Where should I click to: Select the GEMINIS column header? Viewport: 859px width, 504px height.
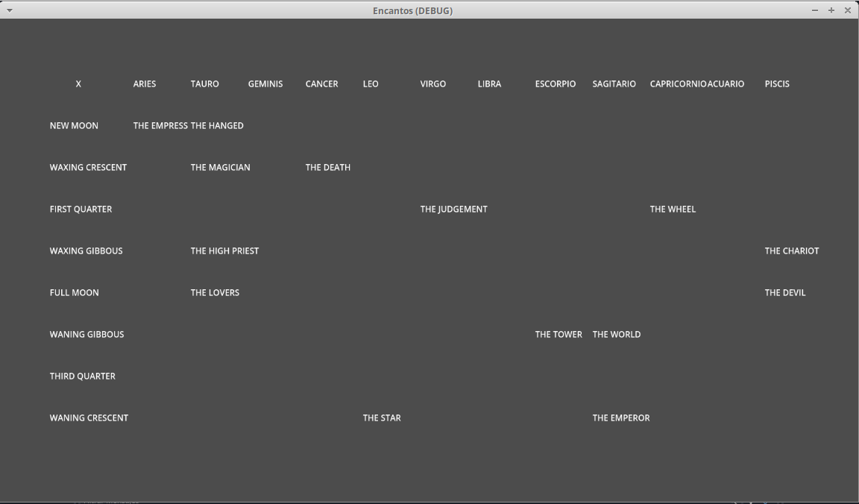265,84
